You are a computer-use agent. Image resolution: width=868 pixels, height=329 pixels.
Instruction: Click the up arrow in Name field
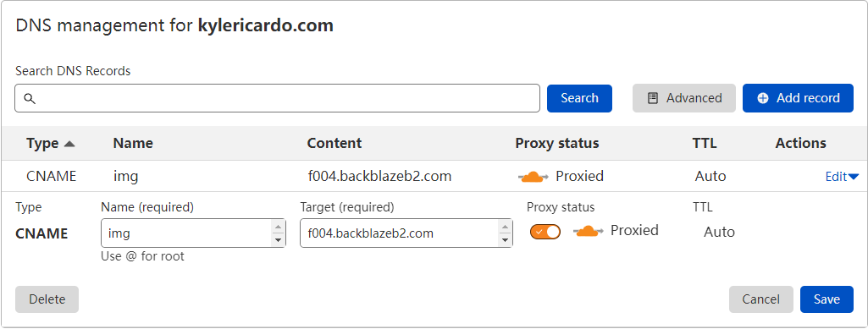pos(278,227)
